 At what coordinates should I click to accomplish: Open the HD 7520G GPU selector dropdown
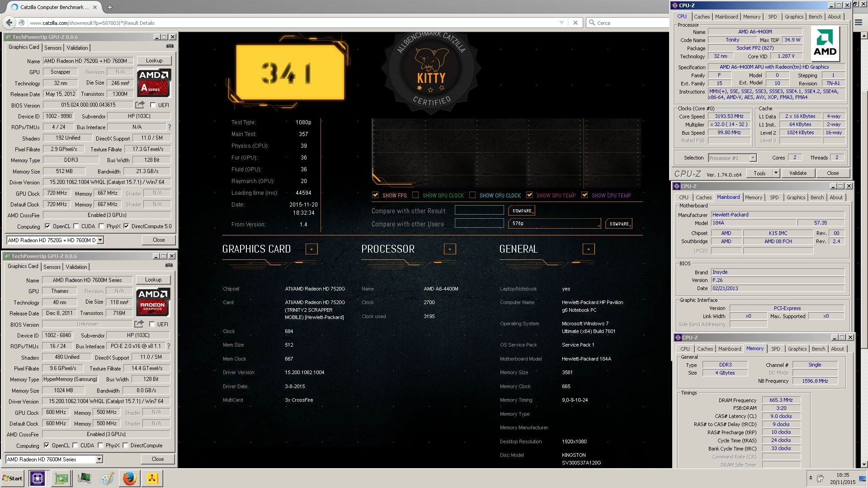point(100,240)
